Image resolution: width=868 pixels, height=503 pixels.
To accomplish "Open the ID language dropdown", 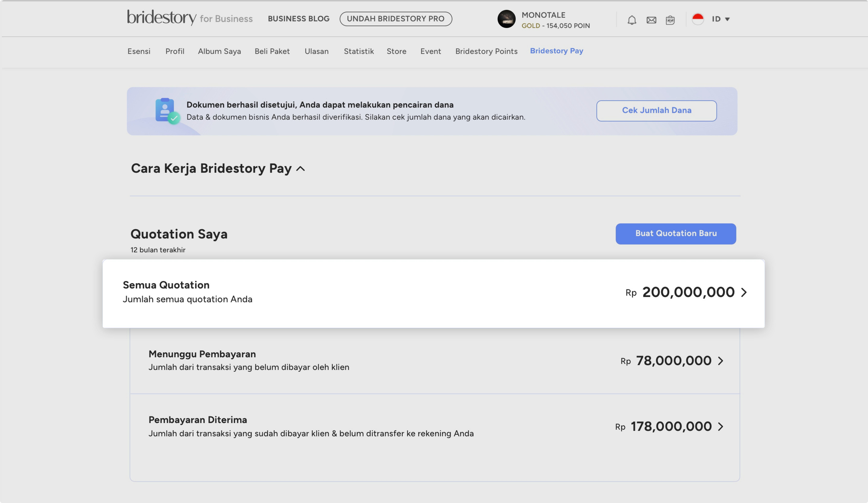I will click(x=721, y=19).
